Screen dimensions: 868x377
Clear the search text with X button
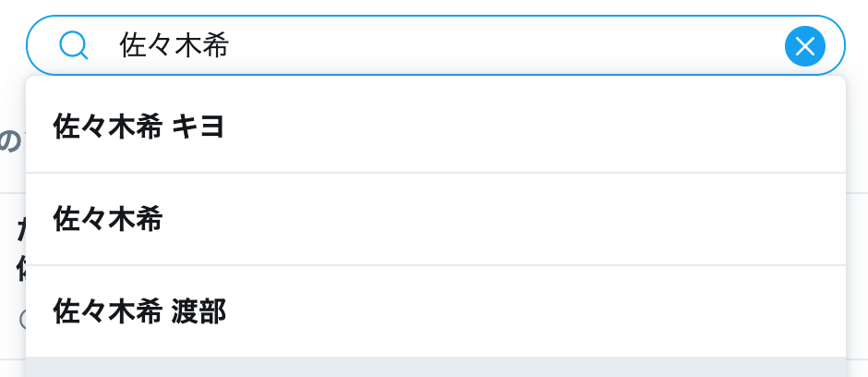tap(804, 45)
